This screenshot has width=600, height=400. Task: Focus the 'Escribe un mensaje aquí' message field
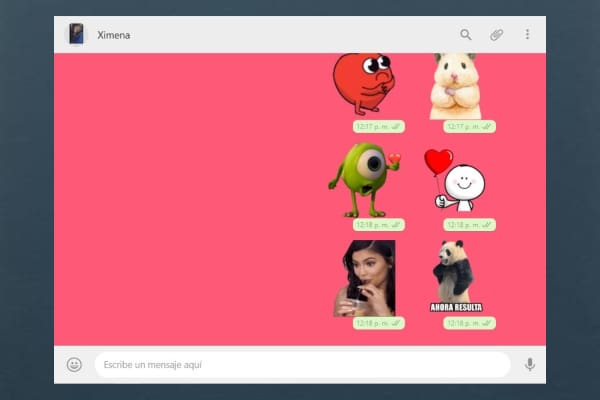(x=302, y=365)
